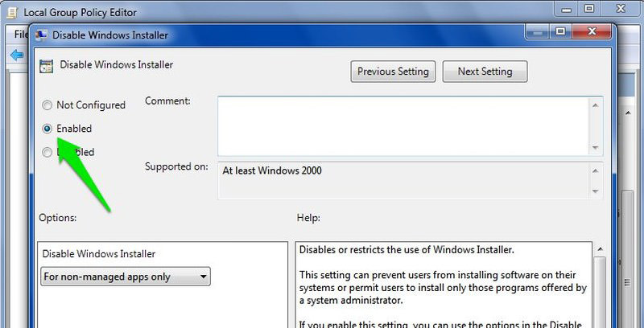
Task: Click the Comment box scroll up arrow
Action: pos(596,105)
